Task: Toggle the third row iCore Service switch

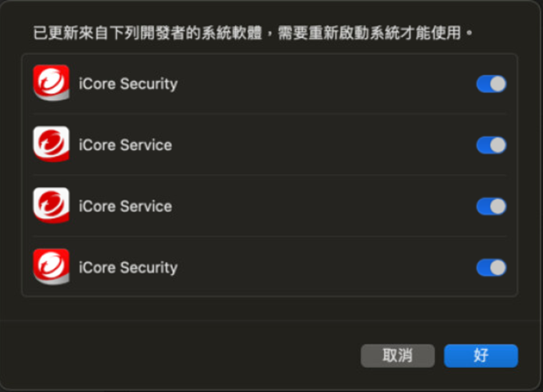Action: pos(491,206)
